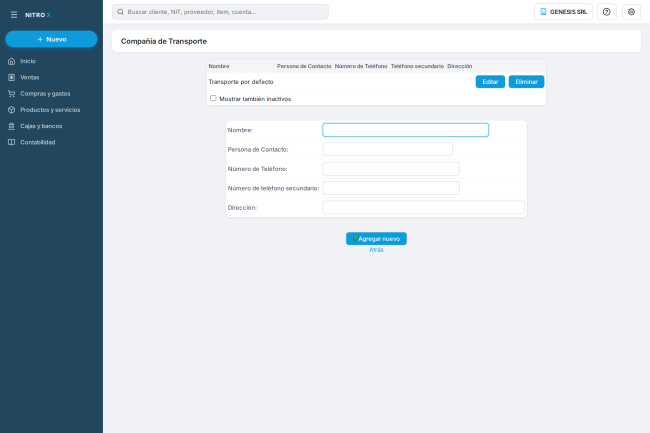Screen dimensions: 650x433
Task: Click the Inicio home icon
Action: click(x=12, y=61)
